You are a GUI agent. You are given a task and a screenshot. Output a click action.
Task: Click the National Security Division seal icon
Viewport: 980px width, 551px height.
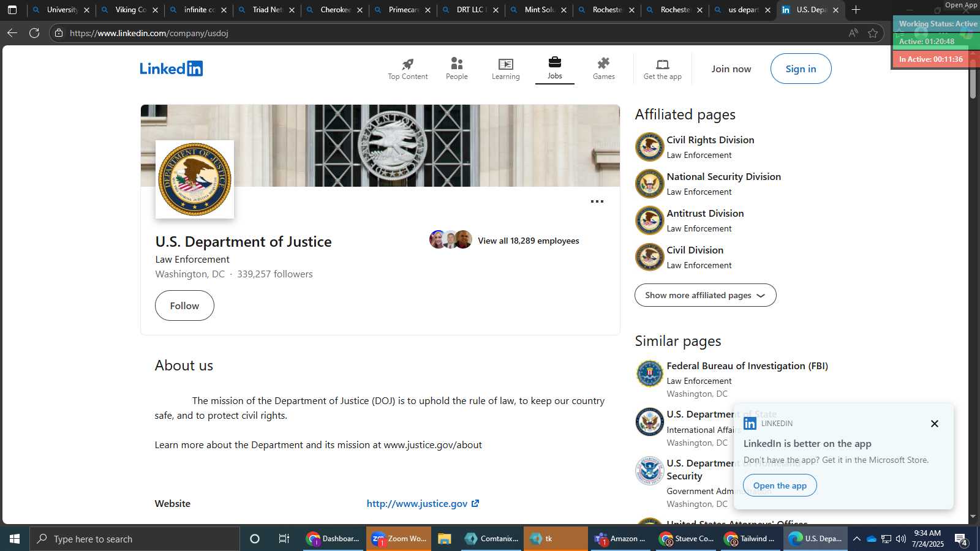(x=649, y=184)
